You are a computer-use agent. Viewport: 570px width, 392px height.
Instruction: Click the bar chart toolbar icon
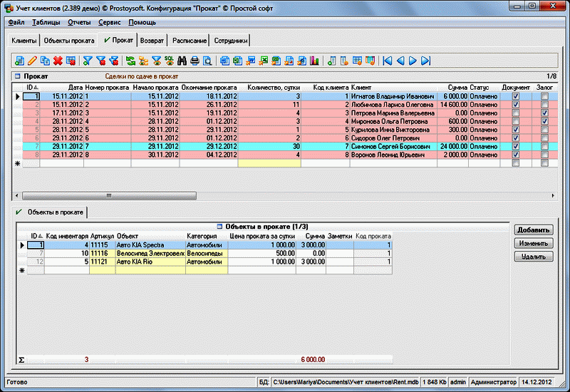pos(315,61)
